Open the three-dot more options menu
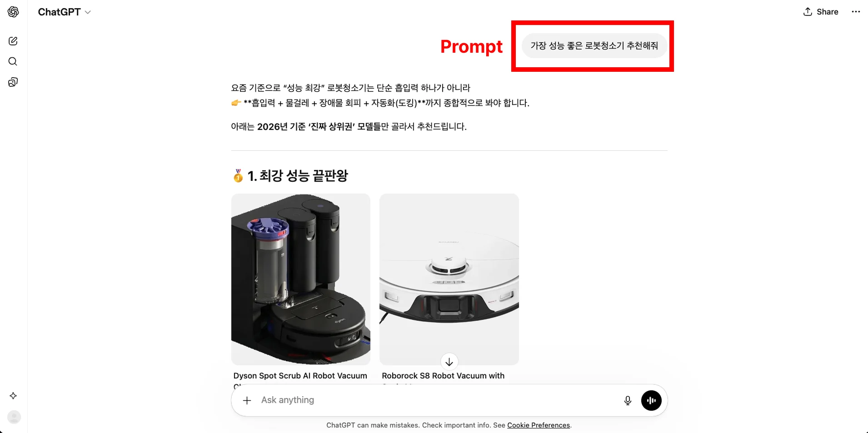868x433 pixels. [856, 12]
